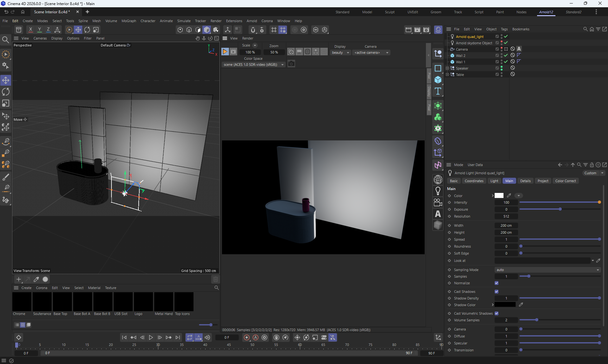Select the Chrome material thumbnail
Screen dimensions: 608x364
tap(22, 302)
